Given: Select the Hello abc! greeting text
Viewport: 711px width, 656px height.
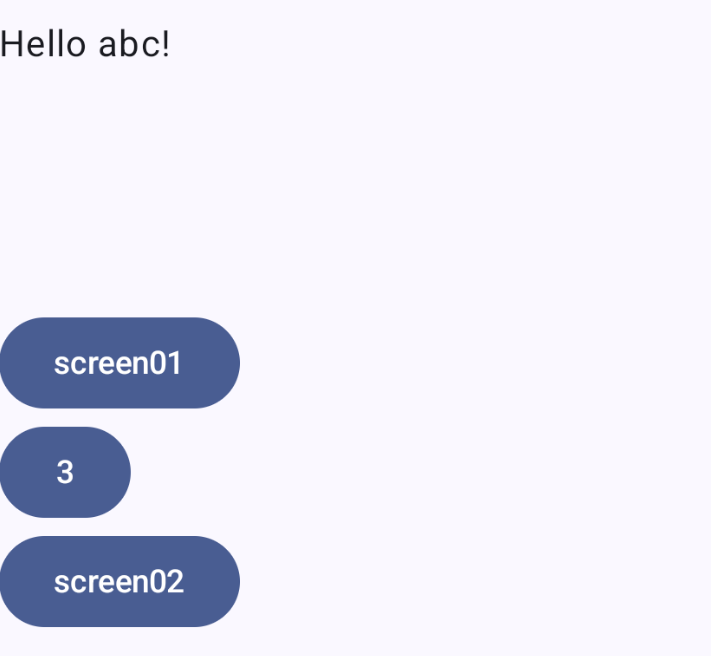Looking at the screenshot, I should (85, 44).
